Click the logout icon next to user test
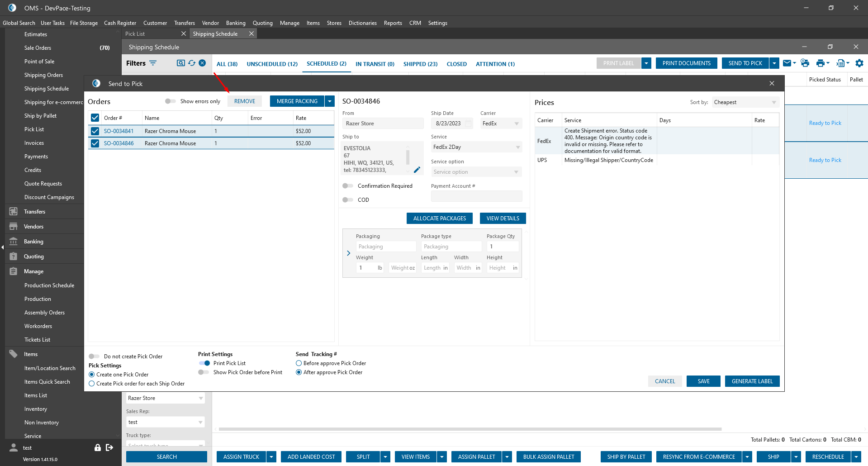Screen dimensions: 868x466 [x=109, y=447]
